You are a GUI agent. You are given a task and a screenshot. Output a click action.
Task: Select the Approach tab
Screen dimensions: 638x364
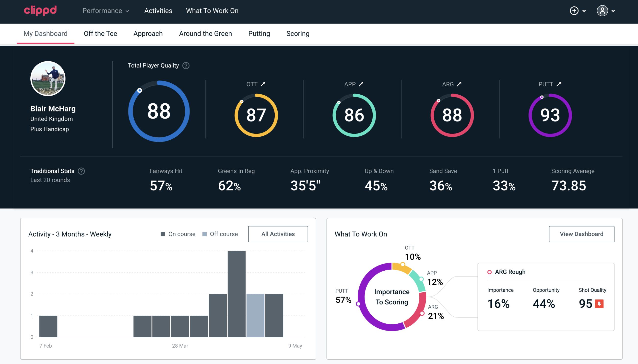coord(148,33)
